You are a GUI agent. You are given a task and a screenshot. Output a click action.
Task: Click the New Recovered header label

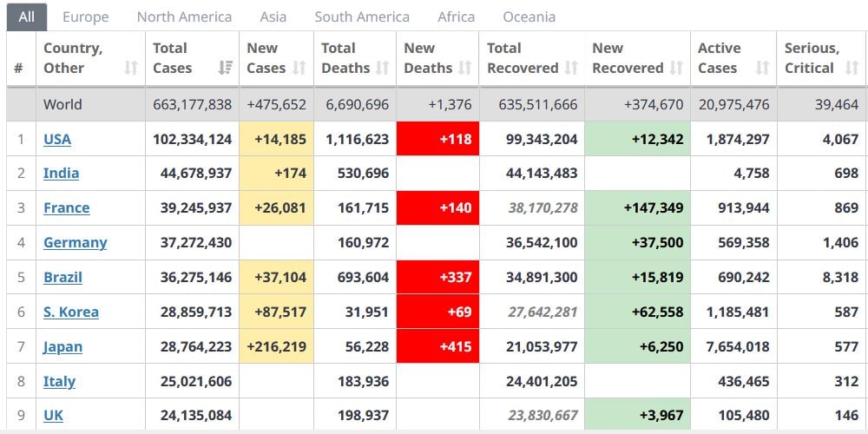(x=628, y=58)
